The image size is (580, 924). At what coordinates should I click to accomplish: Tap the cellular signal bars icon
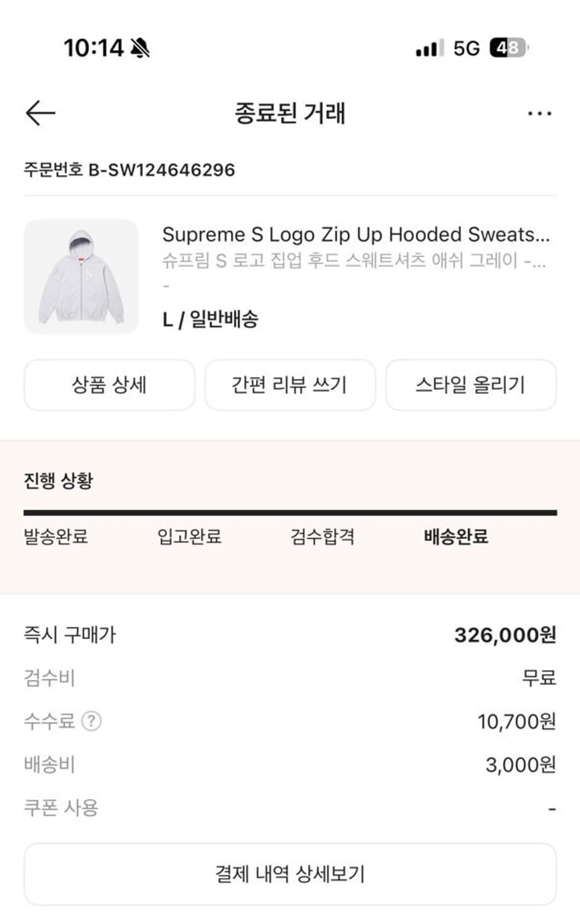[x=430, y=48]
